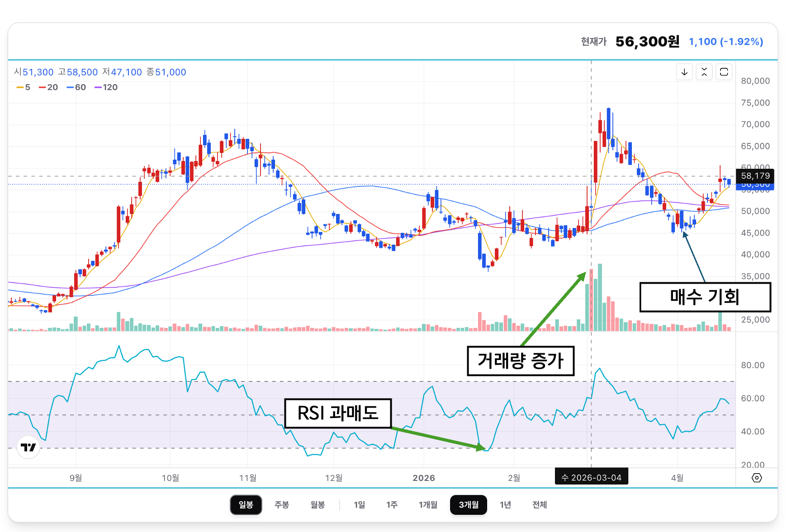This screenshot has height=532, width=787.
Task: Open chart settings hexagon icon
Action: coord(757,478)
